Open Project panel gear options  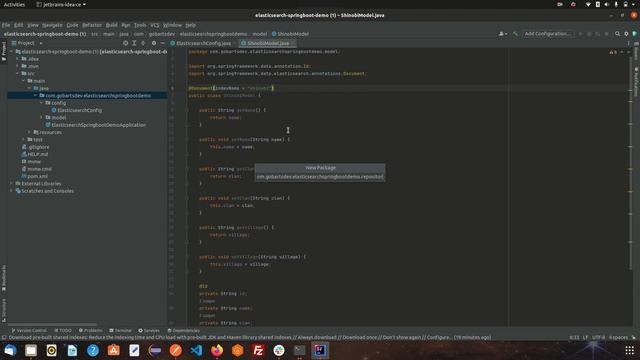pyautogui.click(x=154, y=43)
